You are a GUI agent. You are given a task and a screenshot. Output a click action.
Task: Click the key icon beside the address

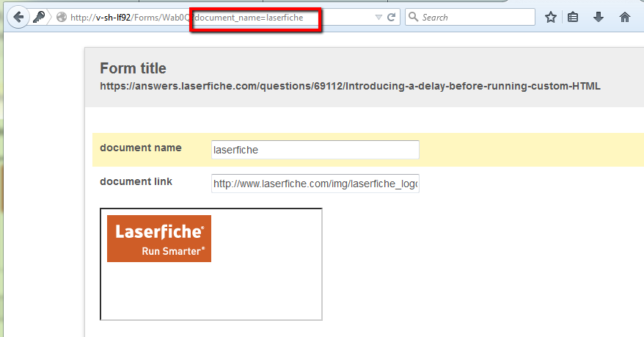pyautogui.click(x=39, y=18)
